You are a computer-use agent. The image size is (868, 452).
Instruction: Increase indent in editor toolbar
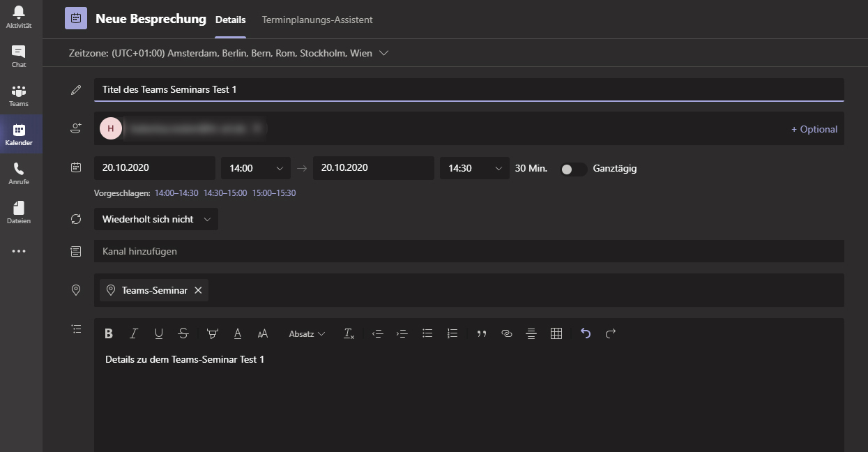click(x=402, y=334)
